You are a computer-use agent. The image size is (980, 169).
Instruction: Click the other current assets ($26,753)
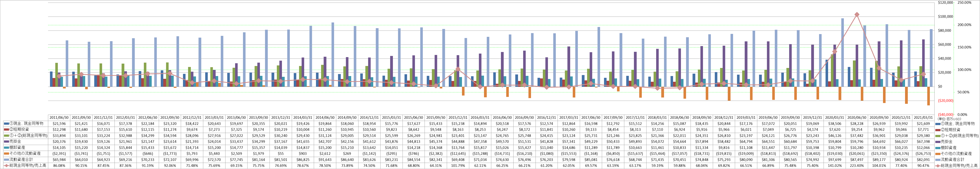(924, 153)
